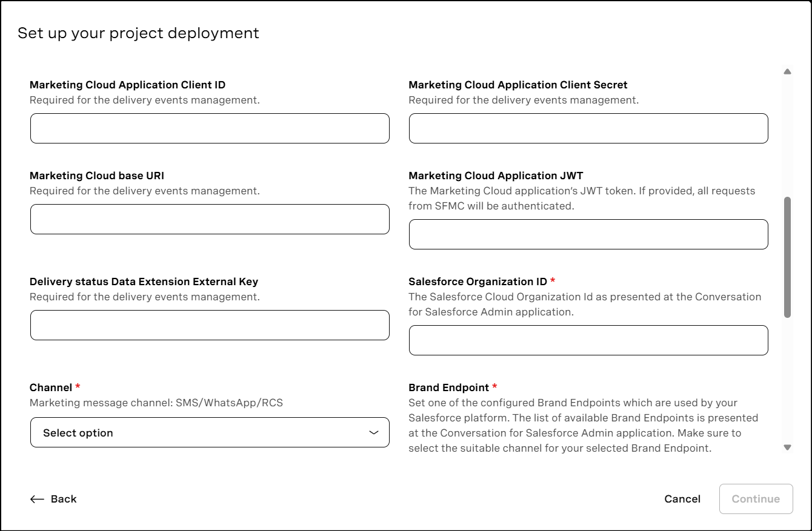Image resolution: width=812 pixels, height=531 pixels.
Task: Click the 'Set up your project deployment' heading
Action: [138, 33]
